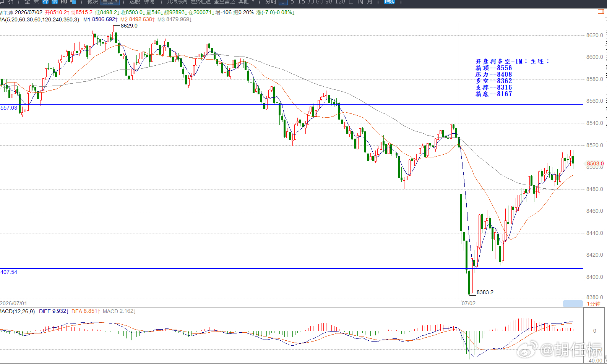This screenshot has width=607, height=364.
Task: Open the 选股 stock picker menu
Action: coord(135,2)
